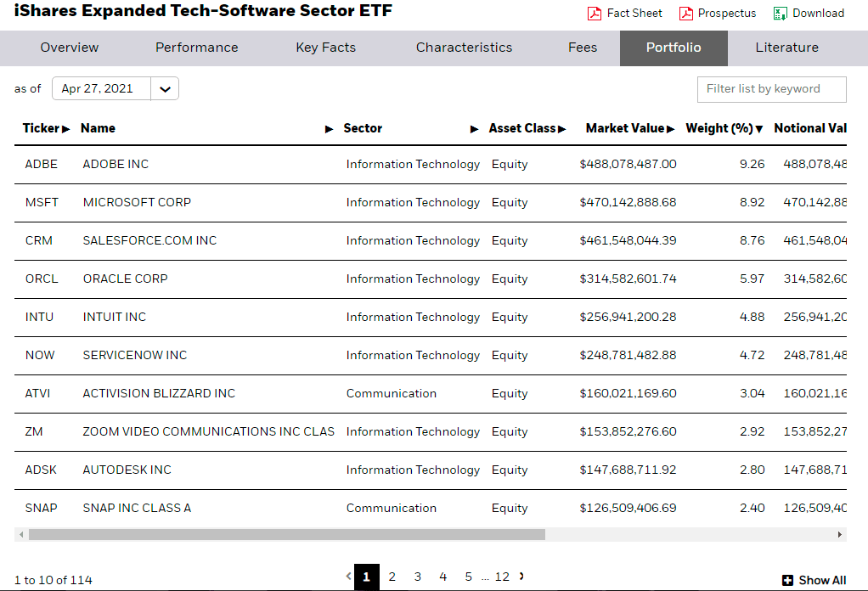This screenshot has height=591, width=868.
Task: Open the as-of date dropdown
Action: click(102, 88)
